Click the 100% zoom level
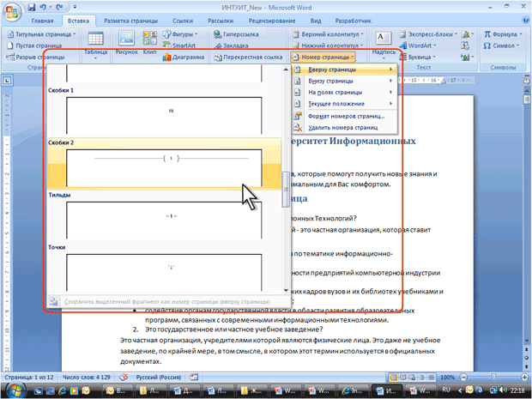532x399 pixels. coord(448,378)
